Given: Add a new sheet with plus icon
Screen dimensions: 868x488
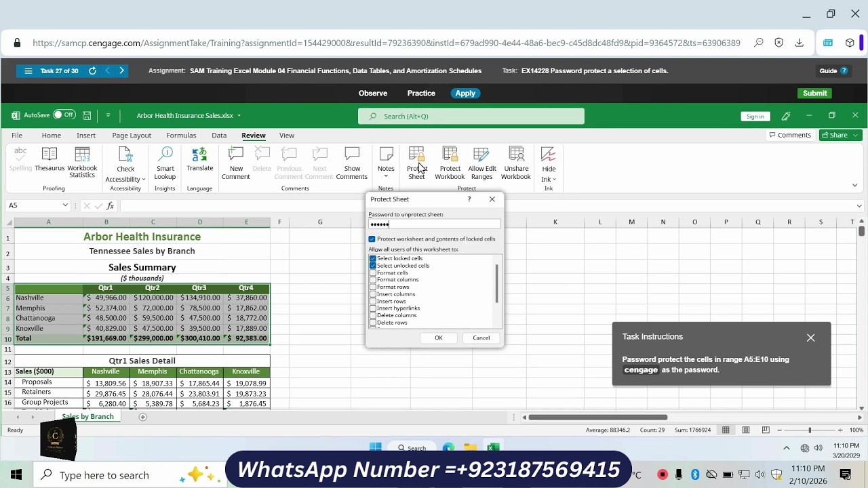Looking at the screenshot, I should (x=142, y=417).
